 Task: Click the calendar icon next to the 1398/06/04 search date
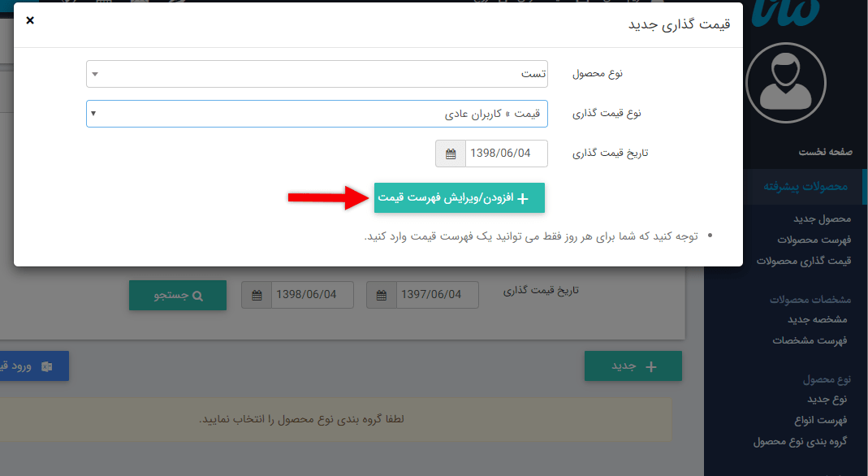256,295
